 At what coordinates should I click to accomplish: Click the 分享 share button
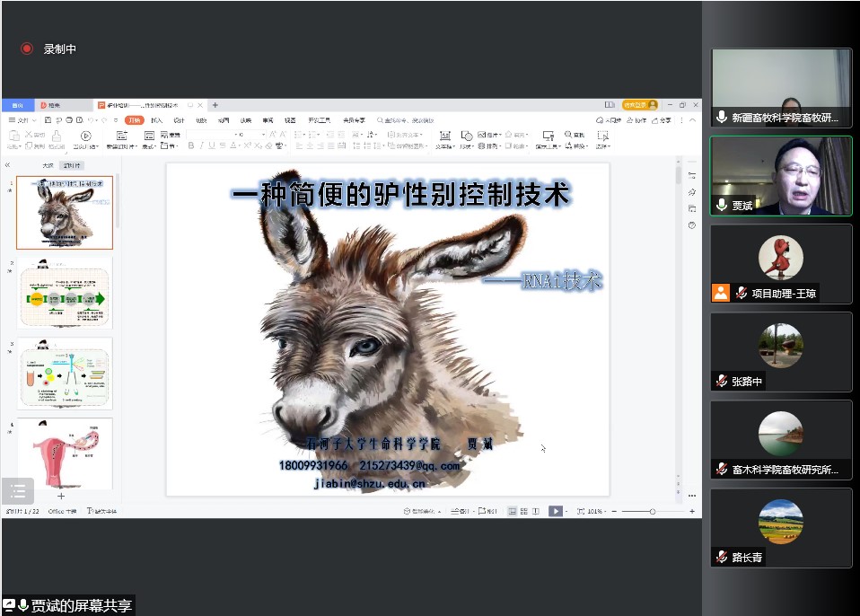(662, 120)
